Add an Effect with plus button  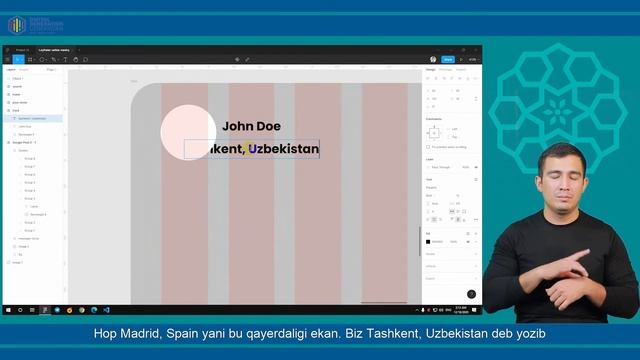[x=476, y=266]
